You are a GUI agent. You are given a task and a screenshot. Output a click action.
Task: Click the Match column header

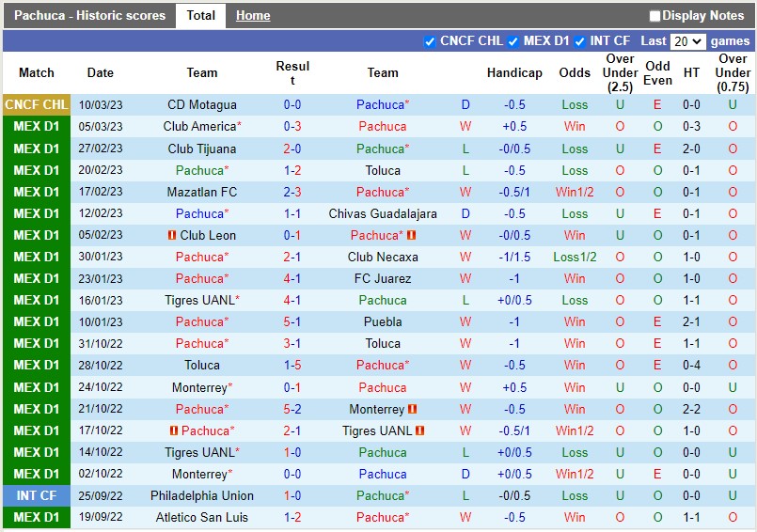tap(37, 73)
